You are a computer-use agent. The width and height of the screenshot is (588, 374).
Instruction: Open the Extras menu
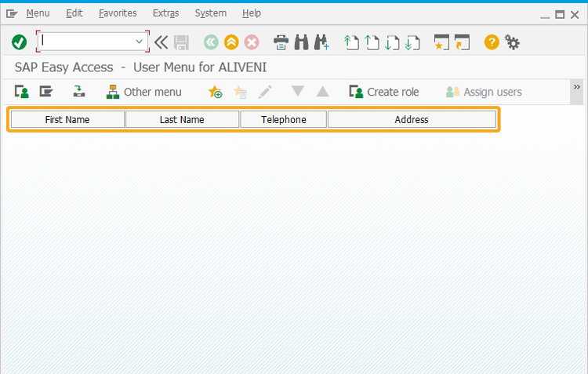(x=165, y=13)
